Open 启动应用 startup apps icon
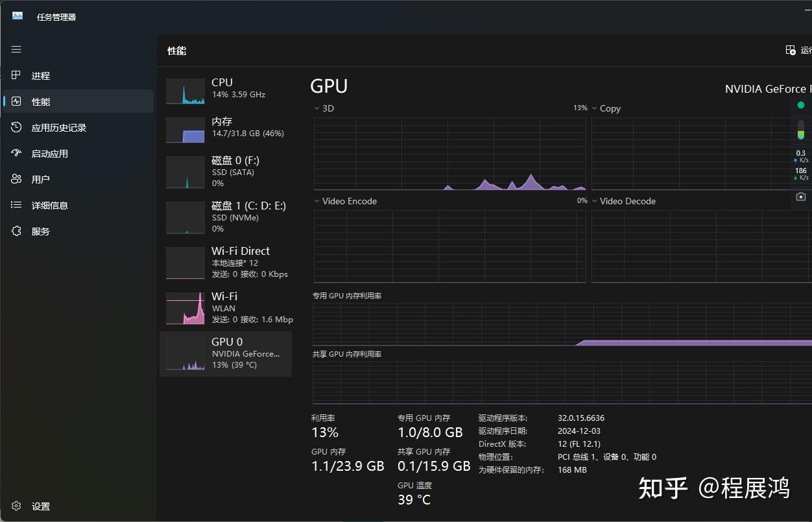 click(16, 153)
